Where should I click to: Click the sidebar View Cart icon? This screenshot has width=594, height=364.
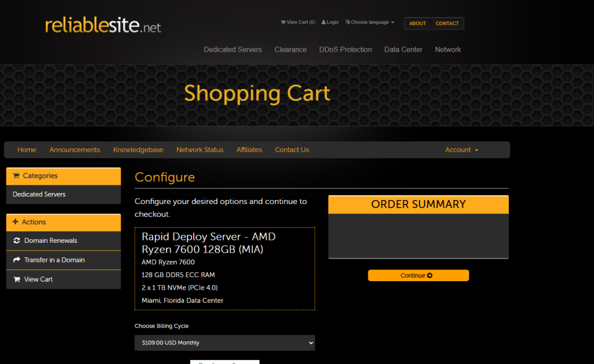pos(17,279)
